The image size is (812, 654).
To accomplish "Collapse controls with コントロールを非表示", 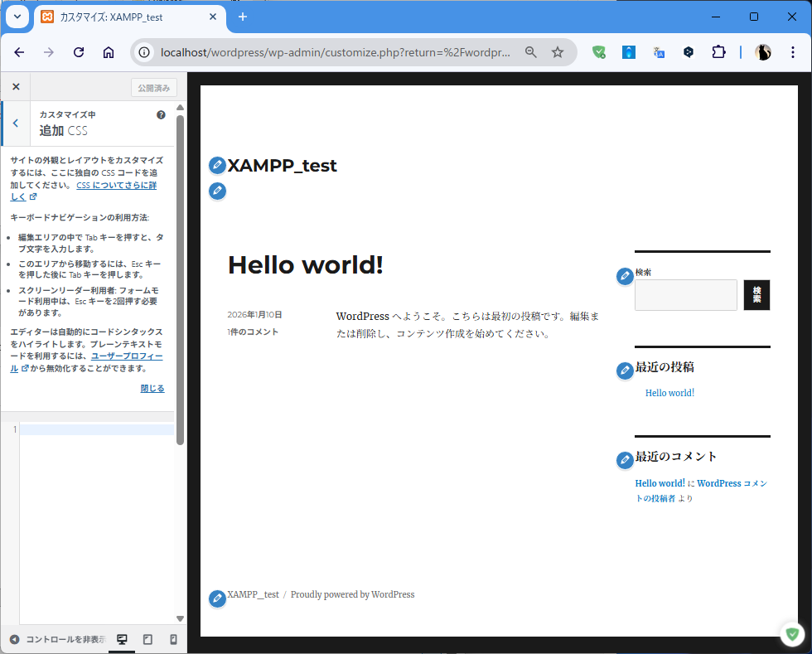I will click(56, 639).
